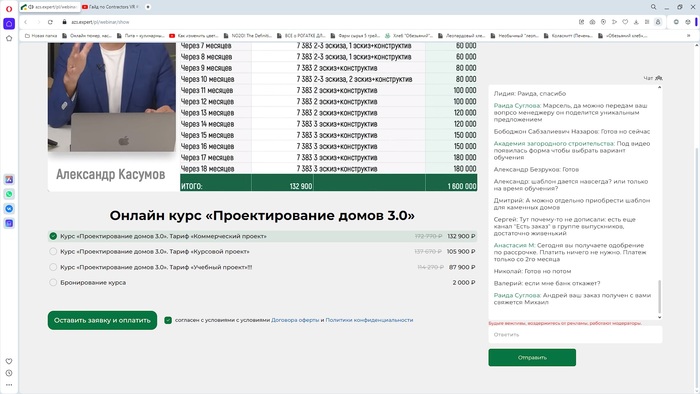Image resolution: width=700 pixels, height=394 pixels.
Task: Click the purple home icon in sidebar
Action: coord(9,24)
